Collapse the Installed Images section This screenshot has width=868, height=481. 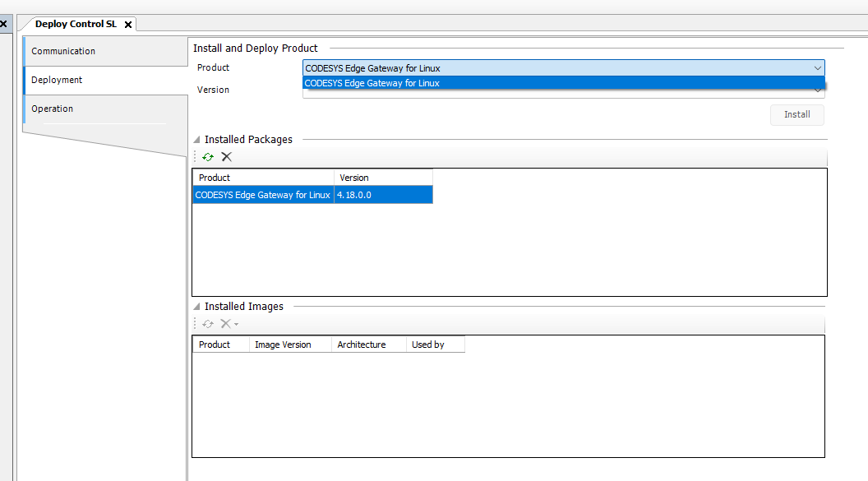tap(197, 307)
